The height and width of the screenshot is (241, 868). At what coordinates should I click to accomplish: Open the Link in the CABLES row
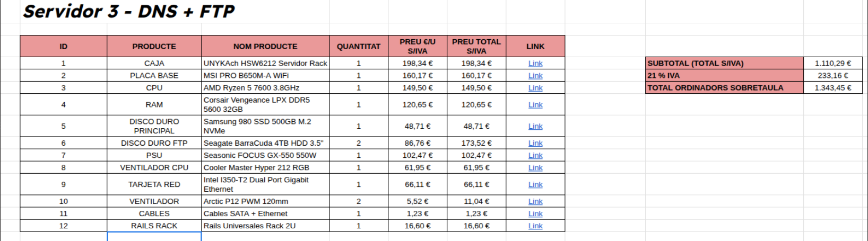pyautogui.click(x=535, y=214)
